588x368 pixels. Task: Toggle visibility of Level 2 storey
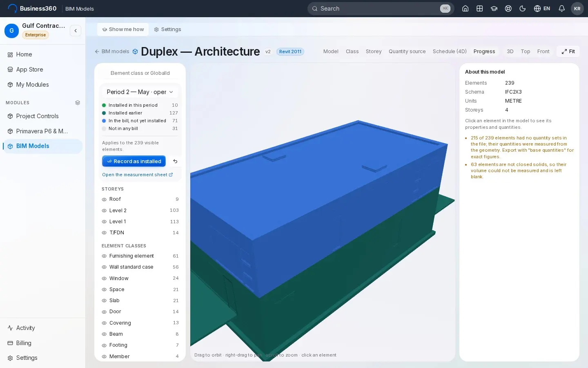click(104, 211)
